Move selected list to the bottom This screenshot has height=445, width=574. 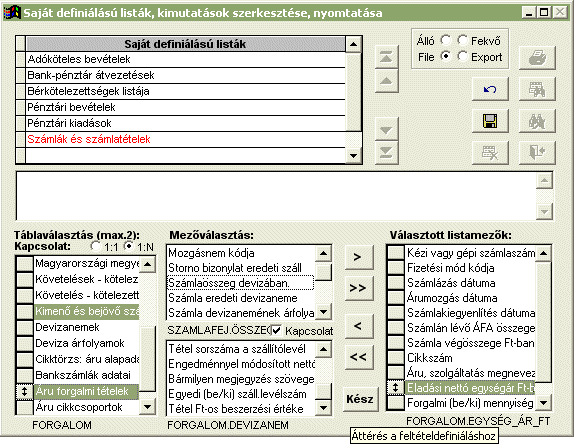(x=386, y=153)
